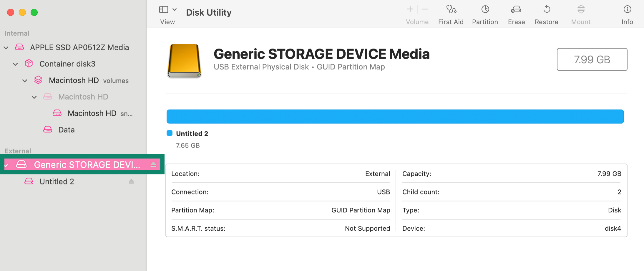Select the Data volume in the sidebar

(x=66, y=130)
